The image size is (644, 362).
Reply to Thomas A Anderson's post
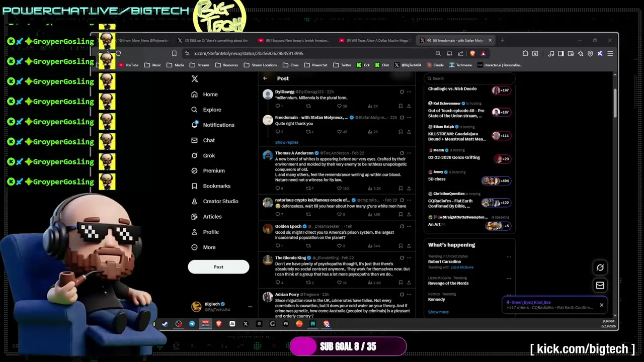(278, 189)
